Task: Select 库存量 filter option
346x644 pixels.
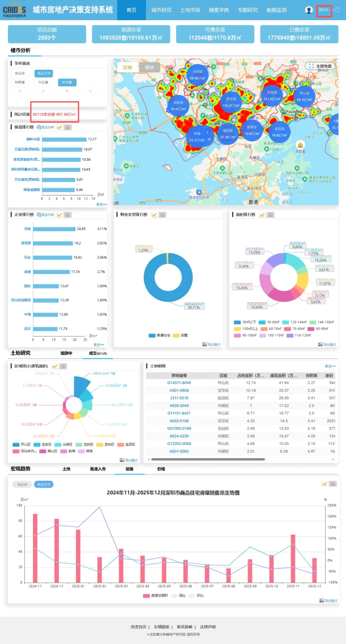Action: 67,82
